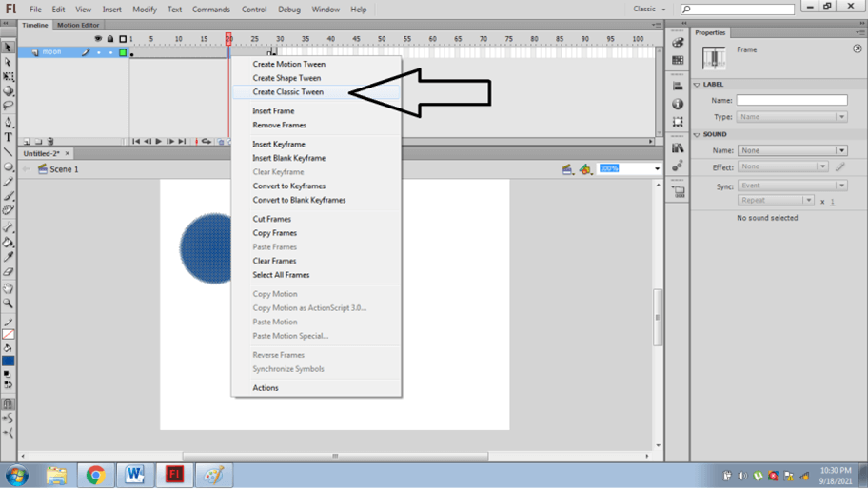Open the Transform panel icon

tap(678, 121)
